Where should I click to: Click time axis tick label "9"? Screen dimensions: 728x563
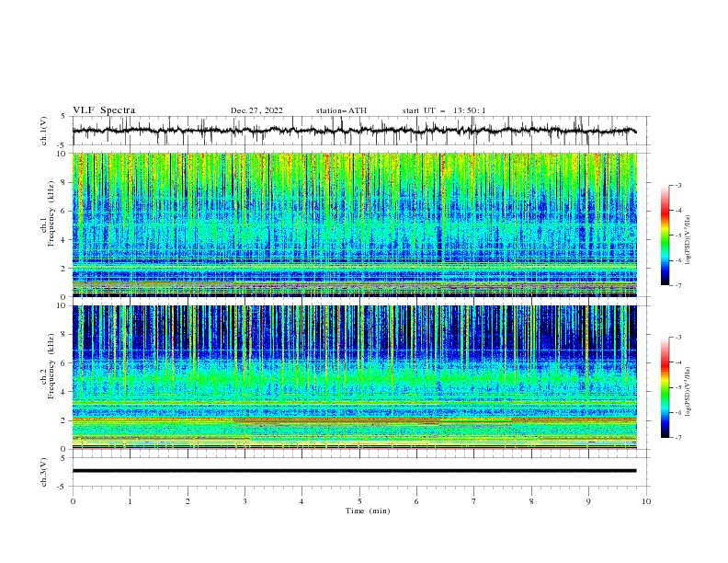[588, 501]
